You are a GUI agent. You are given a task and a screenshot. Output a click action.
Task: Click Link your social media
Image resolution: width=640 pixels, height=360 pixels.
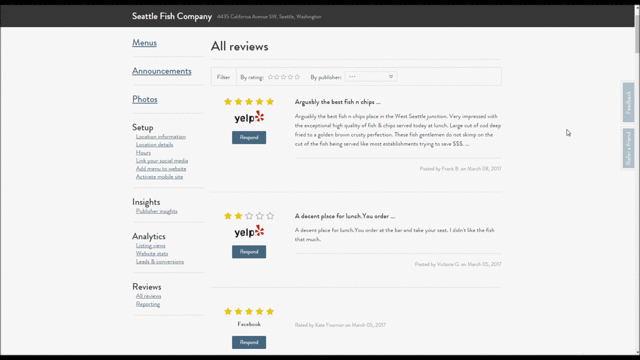coord(162,161)
